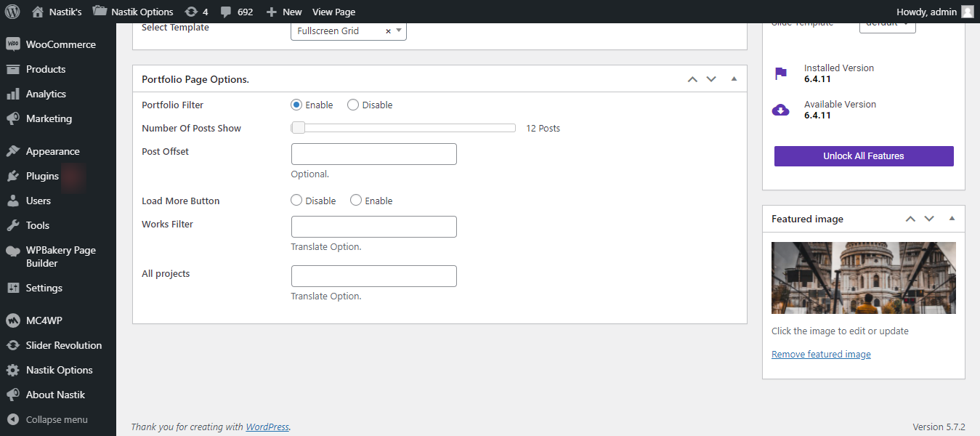Screen dimensions: 980x436
Task: Click the WooCommerce sidebar icon
Action: click(12, 44)
